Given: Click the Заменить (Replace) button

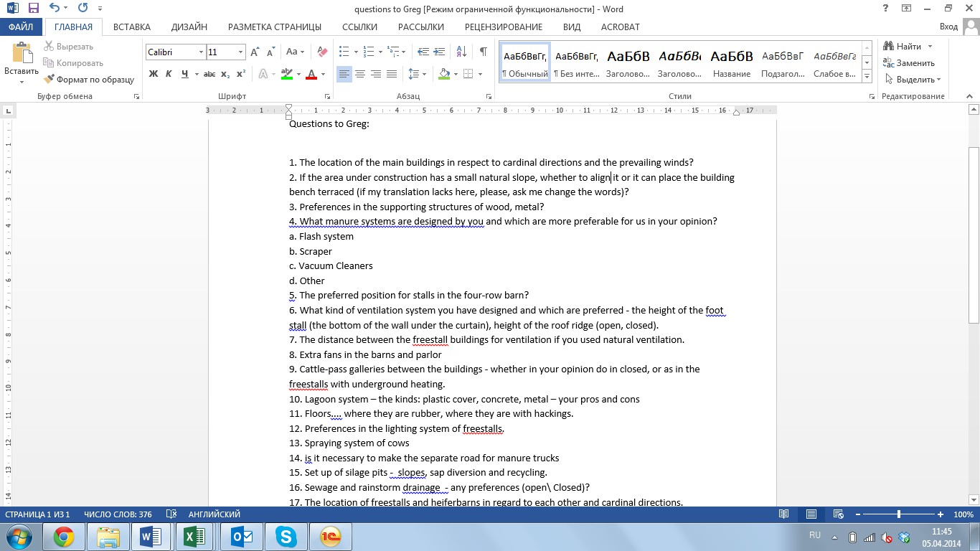Looking at the screenshot, I should [910, 63].
